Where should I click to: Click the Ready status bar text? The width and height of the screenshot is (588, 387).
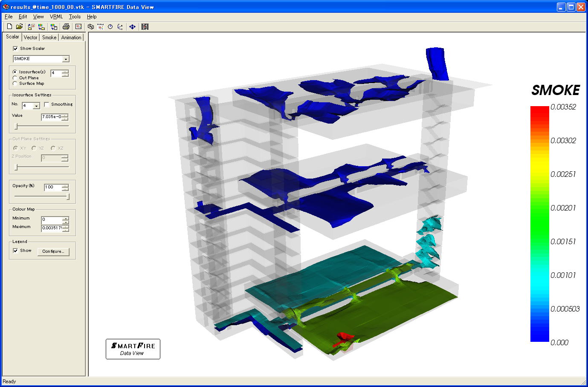click(x=9, y=381)
